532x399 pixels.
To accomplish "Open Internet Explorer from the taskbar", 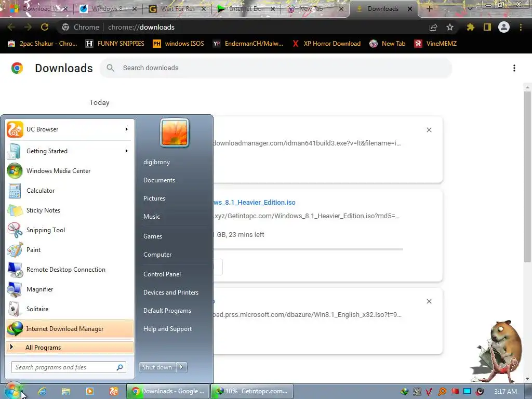I will [x=42, y=391].
